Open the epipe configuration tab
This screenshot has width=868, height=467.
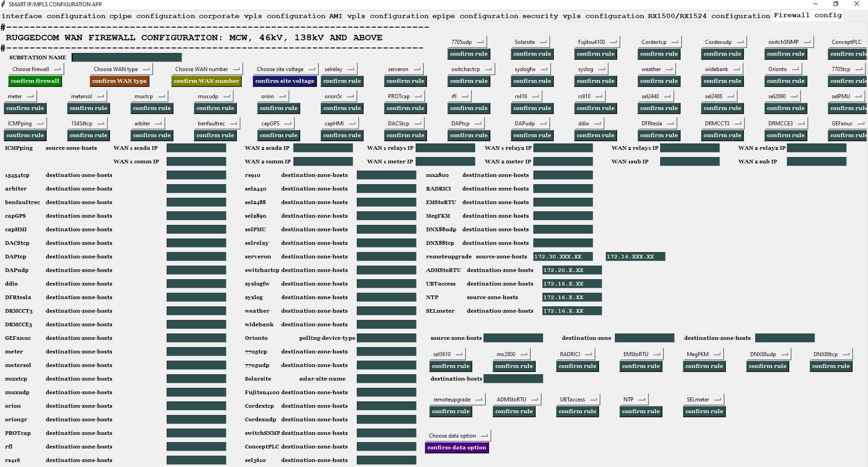[x=475, y=16]
